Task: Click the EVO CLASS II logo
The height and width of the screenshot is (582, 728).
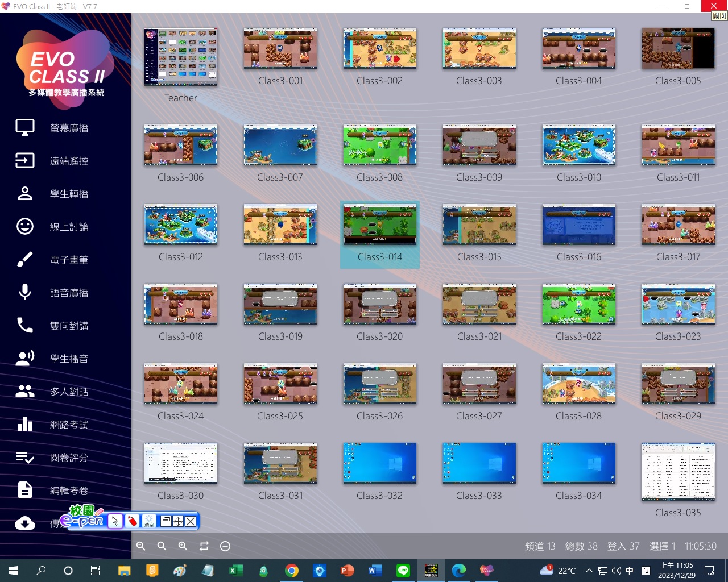Action: 67,68
